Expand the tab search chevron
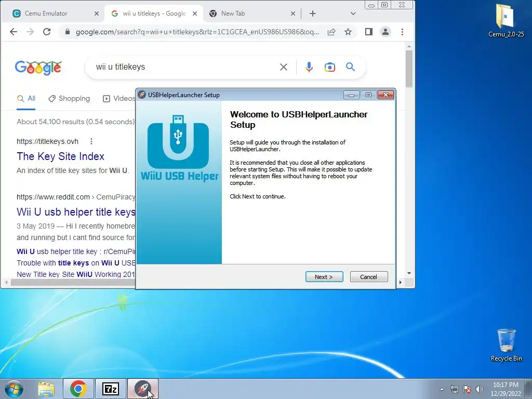 353,14
